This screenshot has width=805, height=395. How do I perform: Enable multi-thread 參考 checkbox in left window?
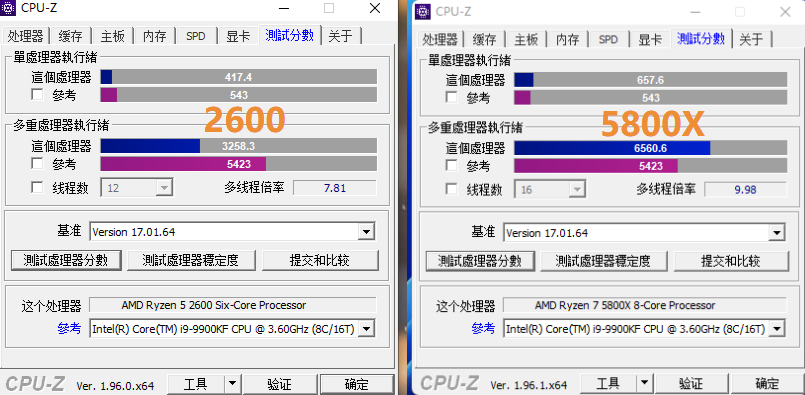[x=37, y=164]
